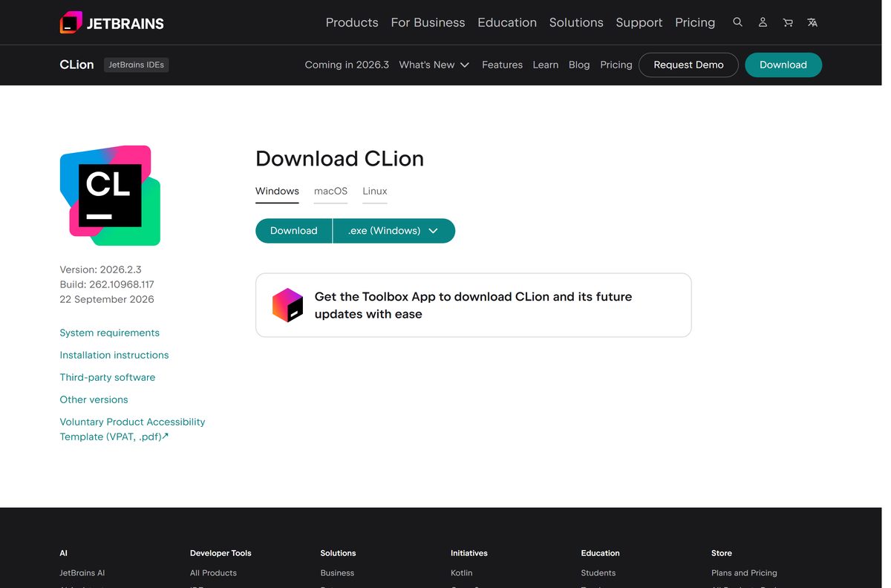Click the 22 September 2026 date text
Image resolution: width=891 pixels, height=588 pixels.
coord(107,299)
